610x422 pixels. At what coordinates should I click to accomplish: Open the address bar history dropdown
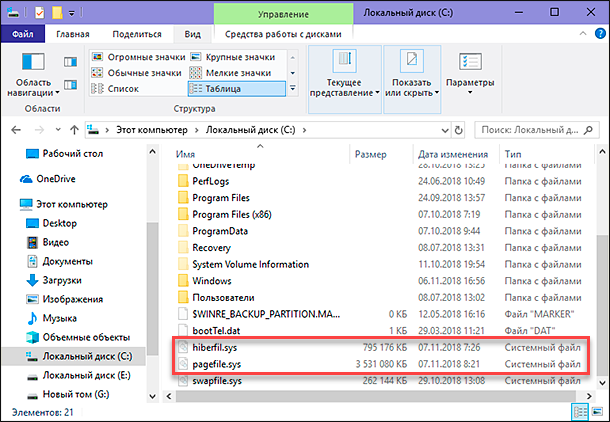[x=445, y=130]
